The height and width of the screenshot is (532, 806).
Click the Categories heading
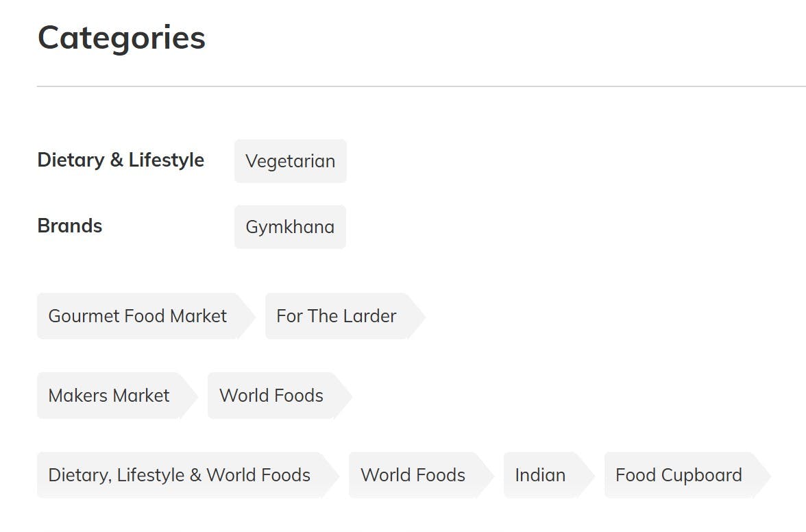coord(121,38)
